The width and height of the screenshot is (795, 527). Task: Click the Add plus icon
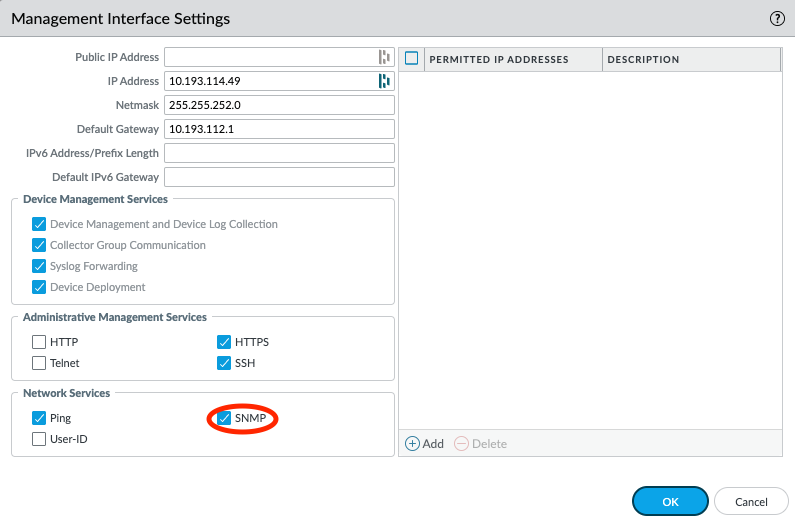[412, 443]
